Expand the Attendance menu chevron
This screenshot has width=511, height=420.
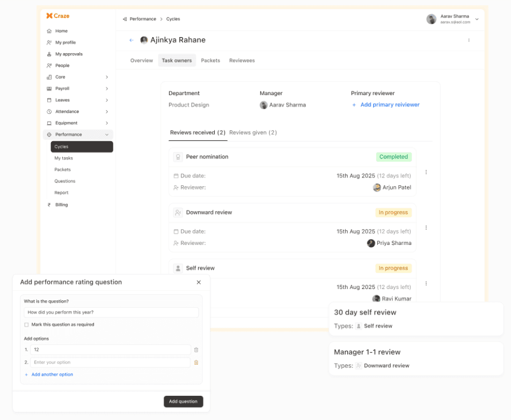[x=107, y=112]
